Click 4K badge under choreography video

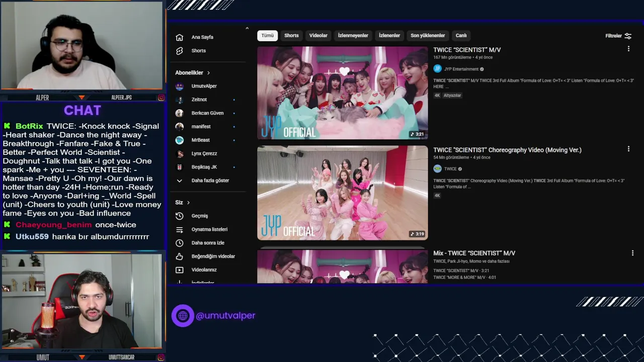pyautogui.click(x=437, y=196)
